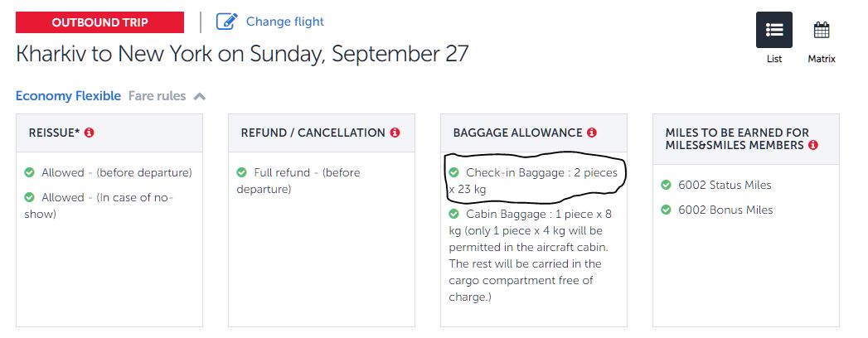
Task: Click green check beside Cabin Baggage
Action: click(453, 214)
